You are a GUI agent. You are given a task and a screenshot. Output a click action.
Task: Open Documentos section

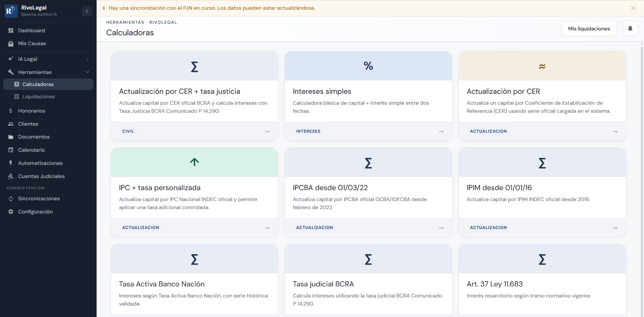[x=48, y=137]
